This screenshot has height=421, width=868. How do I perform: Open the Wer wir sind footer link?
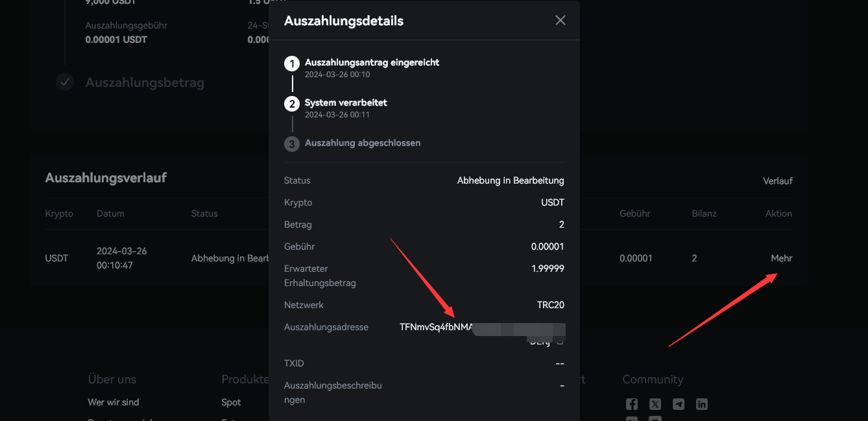pyautogui.click(x=114, y=402)
